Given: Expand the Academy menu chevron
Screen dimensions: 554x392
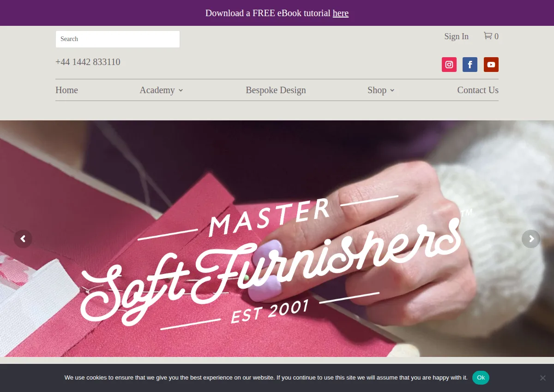Looking at the screenshot, I should [181, 90].
